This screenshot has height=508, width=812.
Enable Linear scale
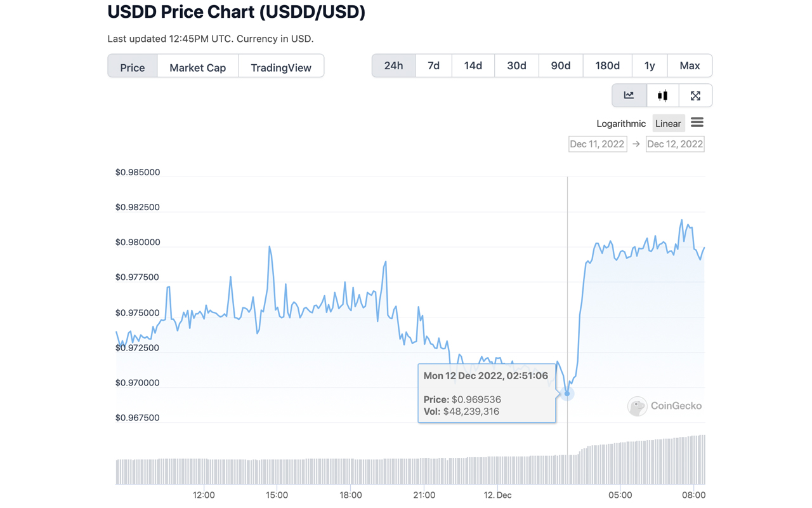click(668, 123)
